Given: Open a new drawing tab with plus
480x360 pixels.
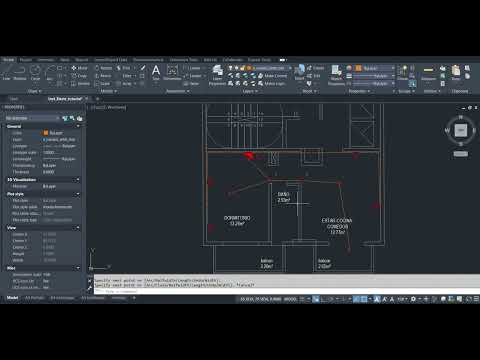Looking at the screenshot, I should pyautogui.click(x=97, y=99).
